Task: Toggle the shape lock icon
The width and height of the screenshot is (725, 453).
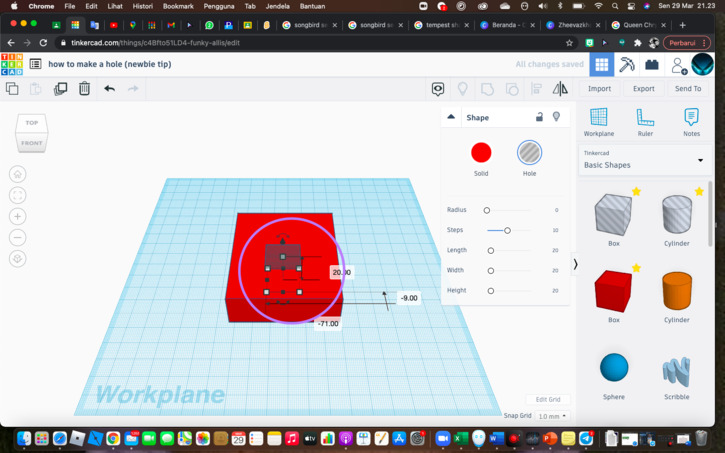Action: point(539,117)
